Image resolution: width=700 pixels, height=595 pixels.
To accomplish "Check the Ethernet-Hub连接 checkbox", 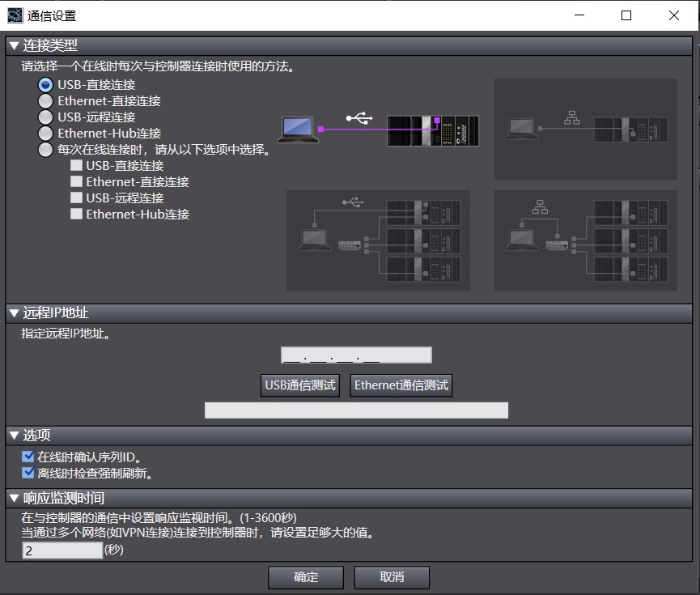I will 77,214.
